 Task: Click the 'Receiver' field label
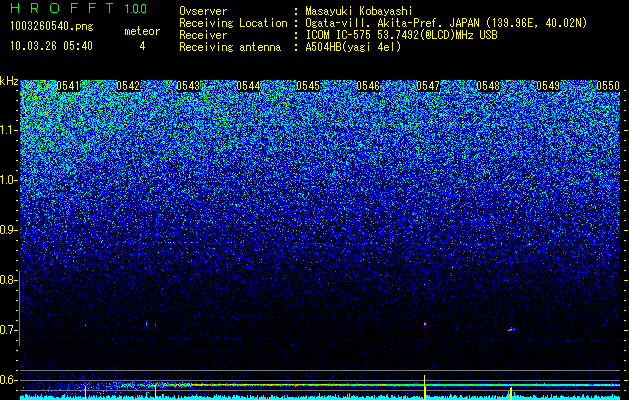(x=203, y=35)
